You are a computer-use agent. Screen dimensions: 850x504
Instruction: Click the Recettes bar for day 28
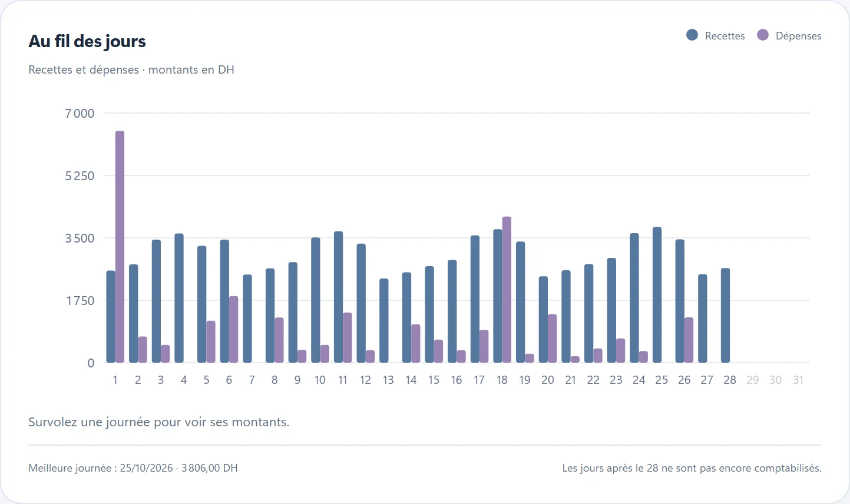(x=725, y=316)
